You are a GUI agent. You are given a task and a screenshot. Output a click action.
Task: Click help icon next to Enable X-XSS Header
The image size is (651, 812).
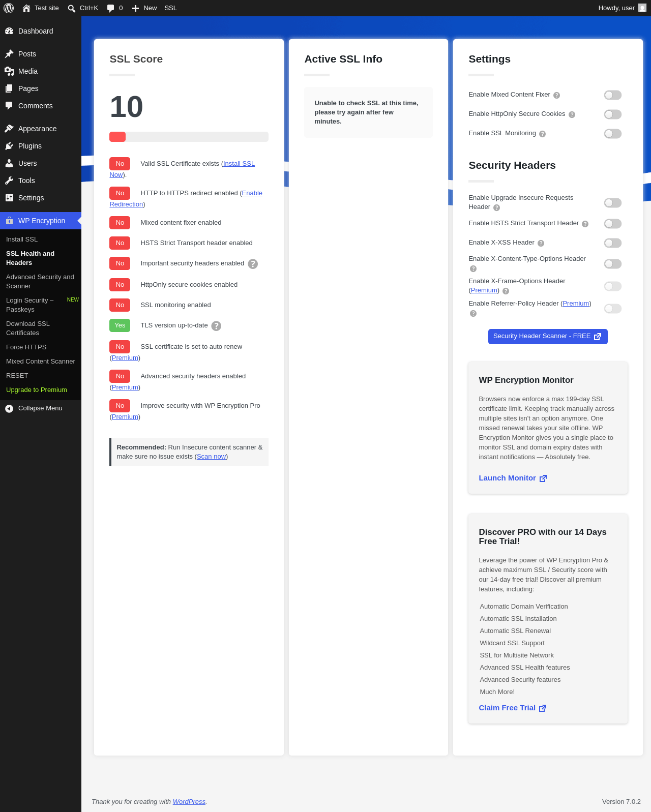pos(541,243)
